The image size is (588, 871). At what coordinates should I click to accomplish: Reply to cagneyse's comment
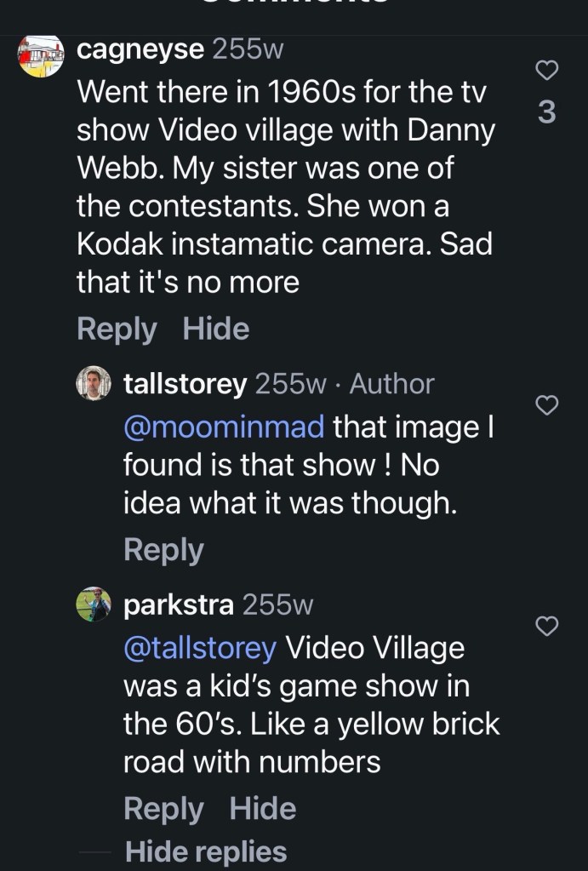[x=117, y=329]
